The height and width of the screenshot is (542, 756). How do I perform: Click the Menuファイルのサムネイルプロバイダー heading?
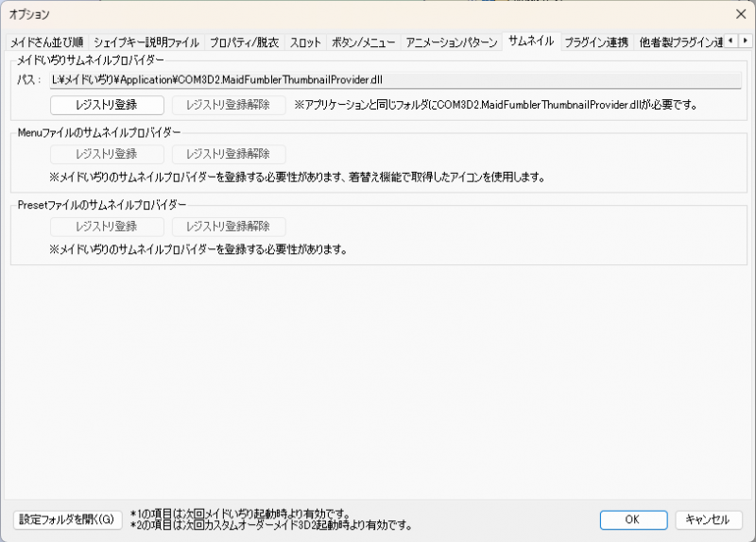[x=99, y=132]
